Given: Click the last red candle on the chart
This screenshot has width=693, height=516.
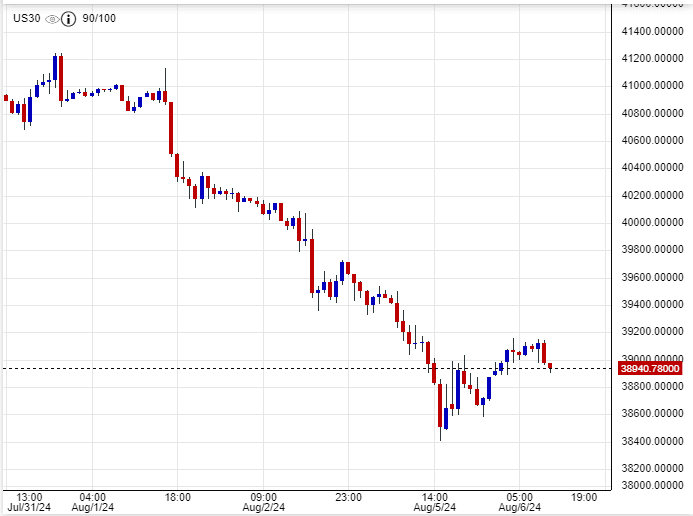Looking at the screenshot, I should click(x=549, y=366).
